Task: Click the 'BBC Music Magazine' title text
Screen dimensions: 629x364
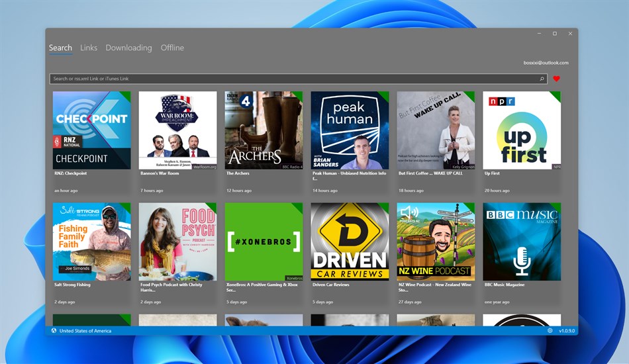Action: 505,285
